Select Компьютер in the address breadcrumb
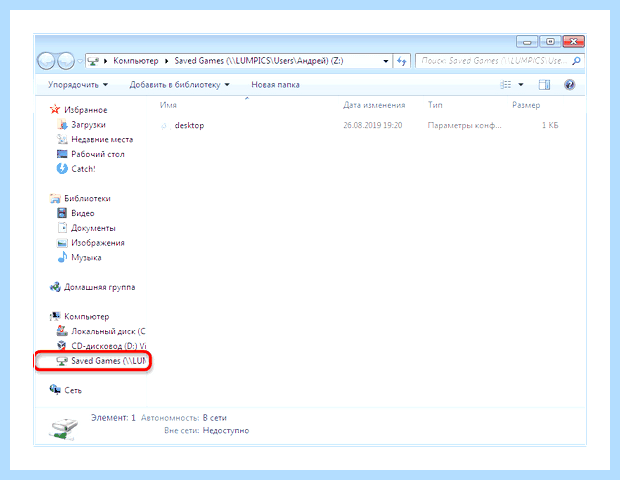The height and width of the screenshot is (480, 620). tap(136, 61)
